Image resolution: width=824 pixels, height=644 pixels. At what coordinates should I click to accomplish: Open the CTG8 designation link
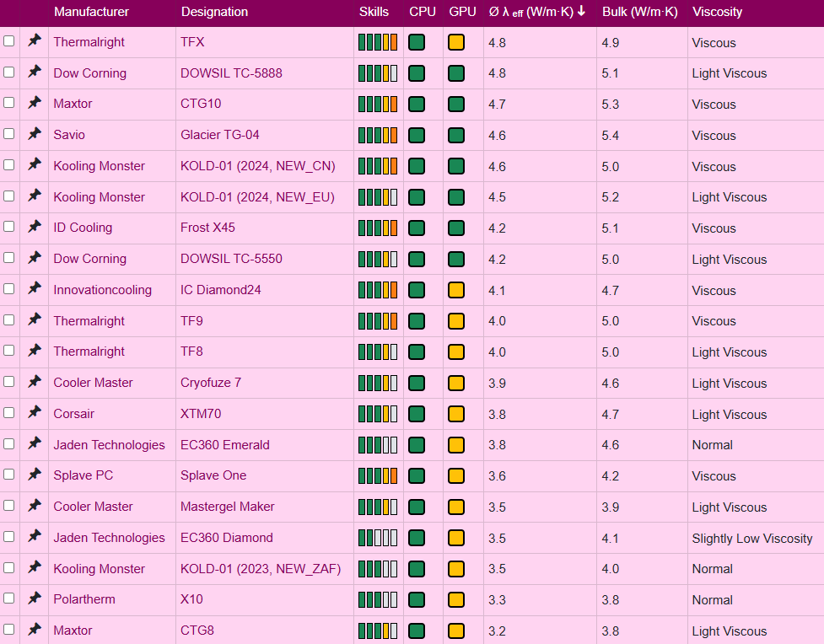pos(197,631)
